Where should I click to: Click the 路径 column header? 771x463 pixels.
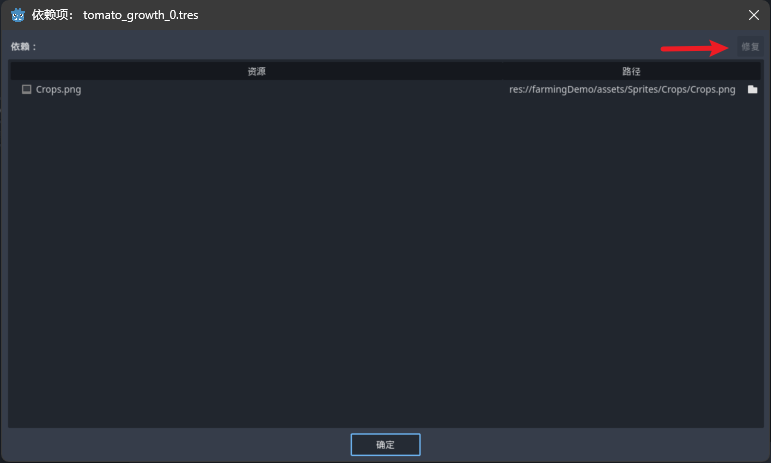point(631,71)
